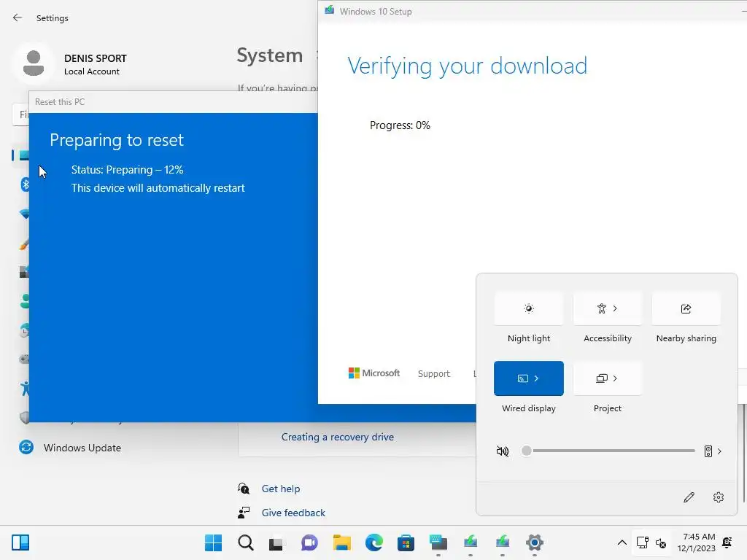This screenshot has width=747, height=560.
Task: Click the Windows Update sync icon
Action: (26, 447)
